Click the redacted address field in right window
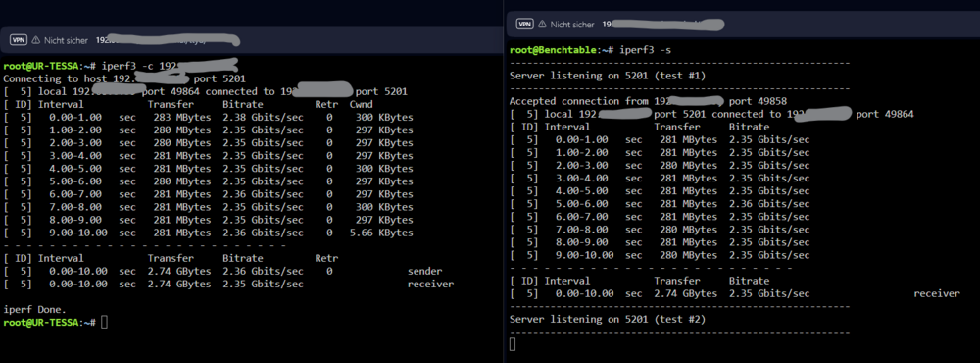The width and height of the screenshot is (980, 363). (x=662, y=25)
